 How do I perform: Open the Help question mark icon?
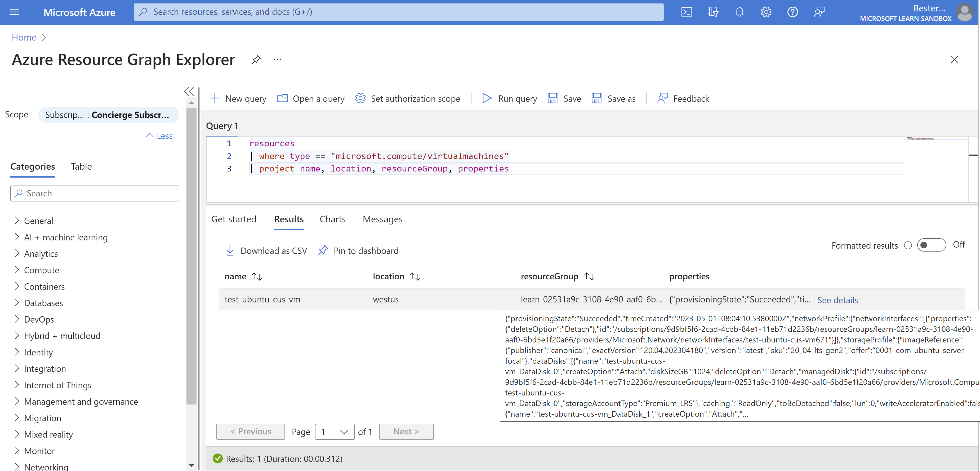(x=792, y=12)
